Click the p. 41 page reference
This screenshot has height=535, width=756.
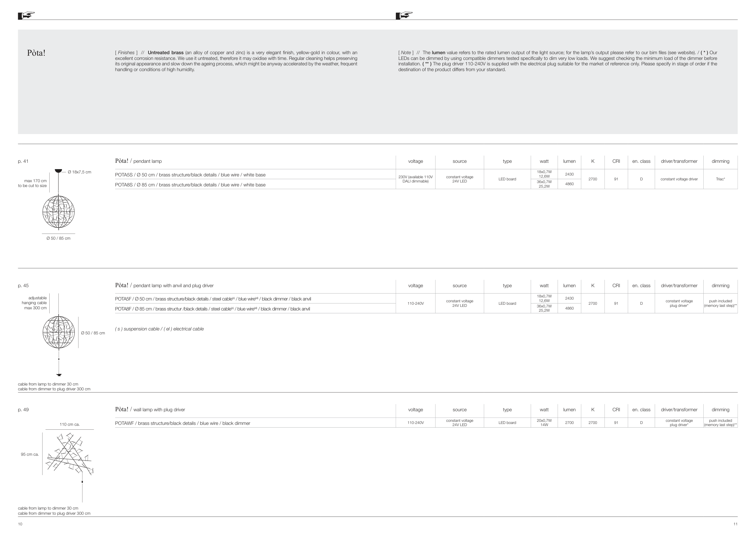[x=23, y=161]
